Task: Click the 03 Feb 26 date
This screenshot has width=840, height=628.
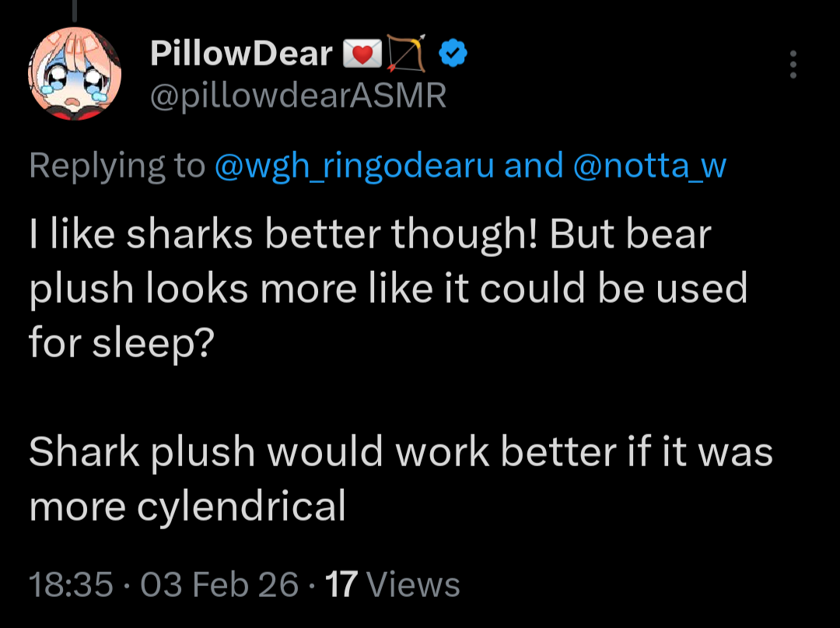Action: [x=220, y=584]
